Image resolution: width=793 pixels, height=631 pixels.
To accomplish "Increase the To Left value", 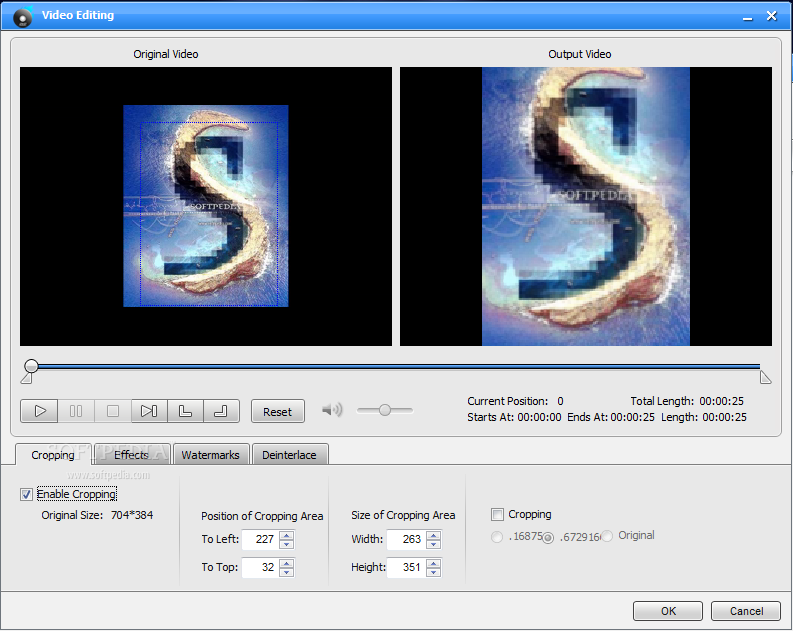I will (287, 535).
